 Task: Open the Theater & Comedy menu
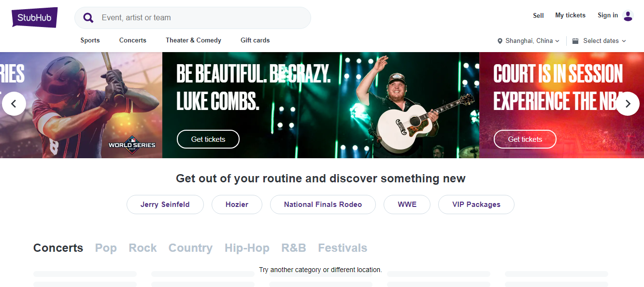(x=193, y=41)
